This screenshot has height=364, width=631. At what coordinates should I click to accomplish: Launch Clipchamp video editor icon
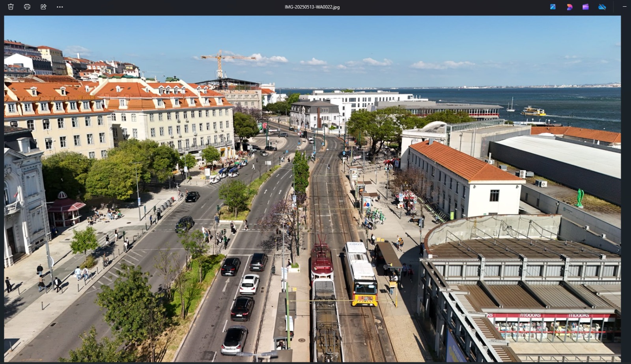(x=586, y=7)
